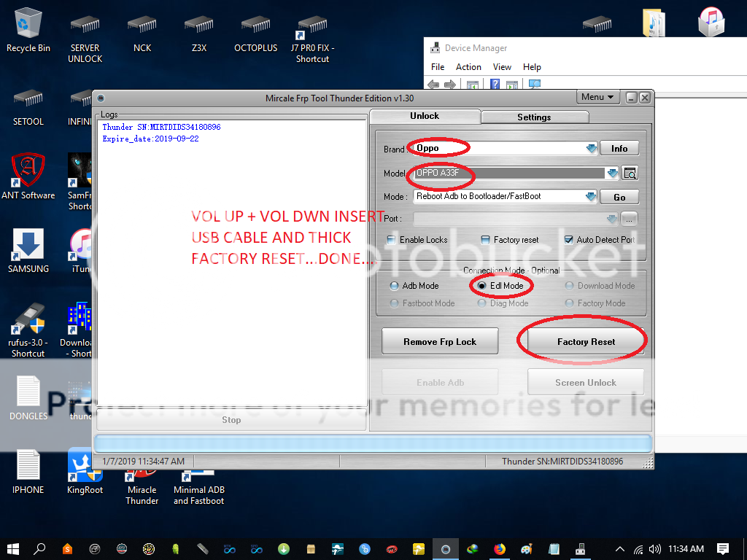The width and height of the screenshot is (747, 560).
Task: Click the model search icon button
Action: click(x=630, y=174)
